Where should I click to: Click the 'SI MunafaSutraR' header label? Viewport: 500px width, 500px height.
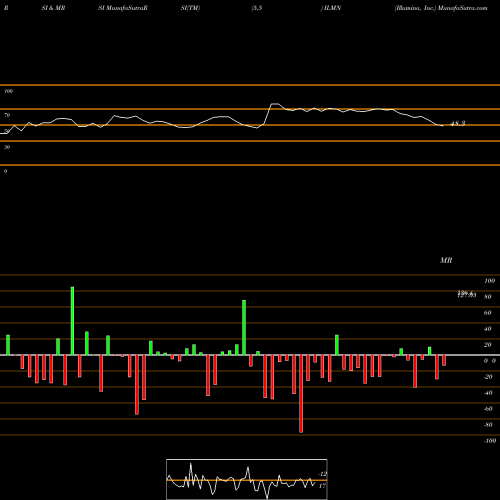[x=123, y=8]
